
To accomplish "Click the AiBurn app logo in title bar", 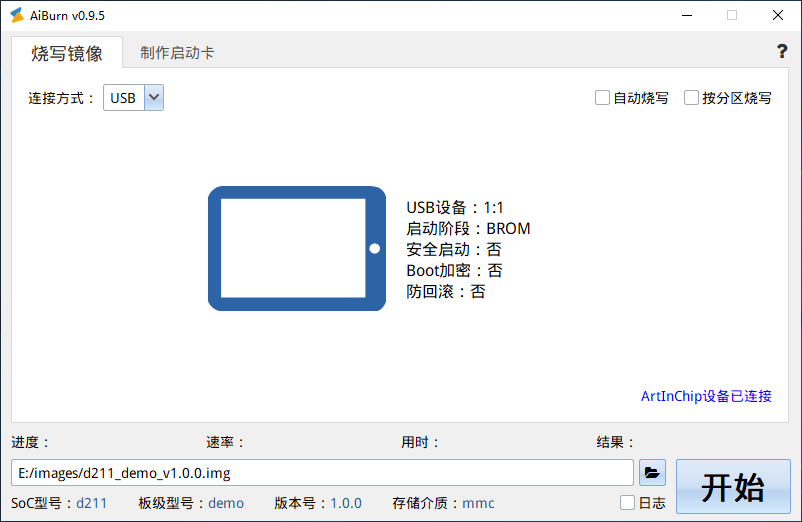I will tap(17, 15).
